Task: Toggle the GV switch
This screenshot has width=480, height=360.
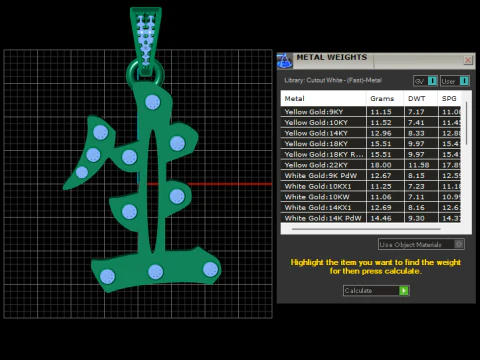Action: (x=425, y=81)
